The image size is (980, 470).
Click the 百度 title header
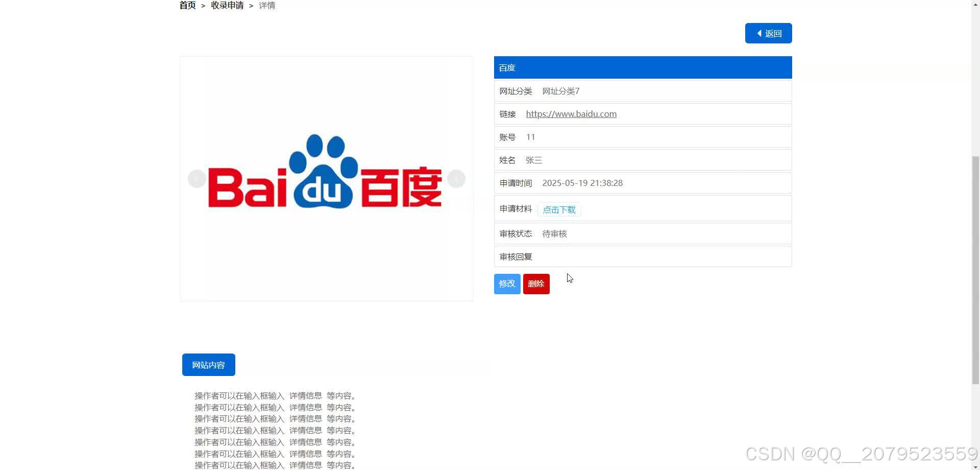point(643,67)
